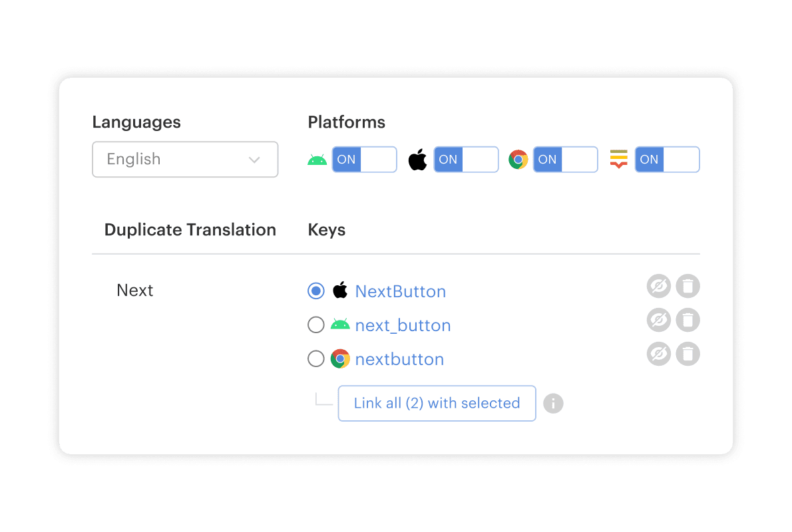Open the English language dropdown
This screenshot has height=532, width=792.
pos(185,160)
